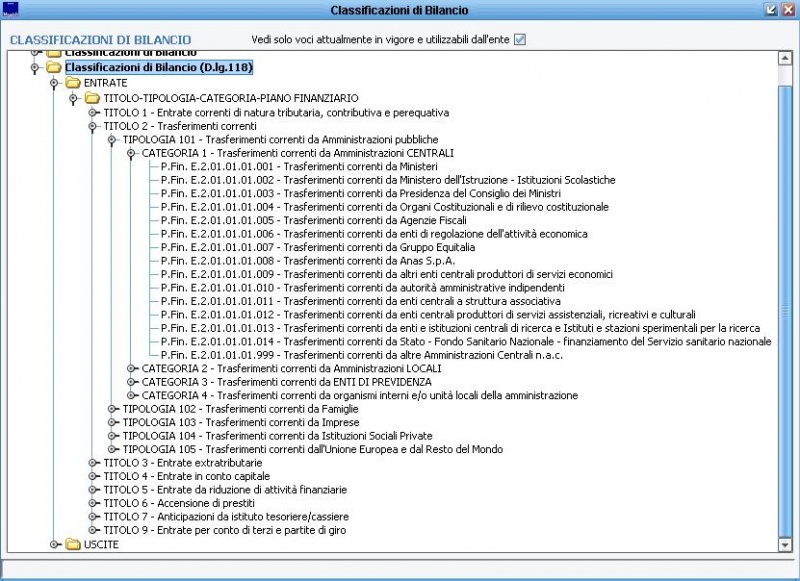Click the TITOLO-TIPOLOGIA-CATEGORIA-PIANO FINANZIARIO folder icon
800x581 pixels.
[x=92, y=97]
